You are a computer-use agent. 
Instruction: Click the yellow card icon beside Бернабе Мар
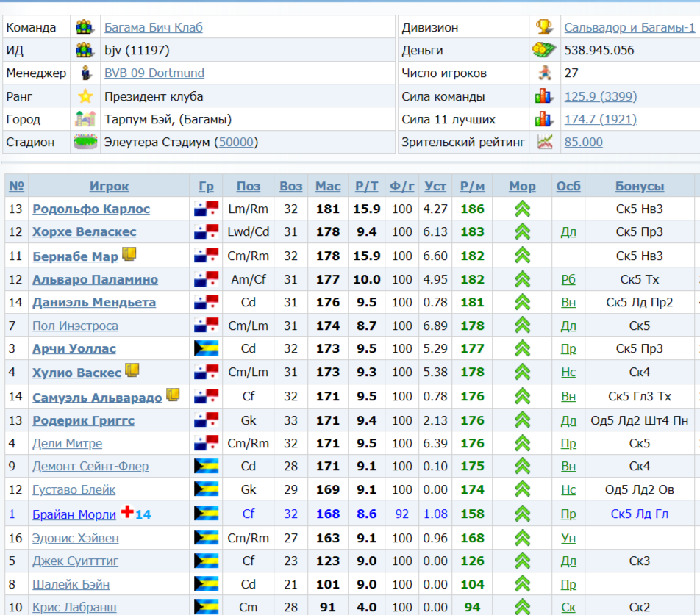point(129,254)
